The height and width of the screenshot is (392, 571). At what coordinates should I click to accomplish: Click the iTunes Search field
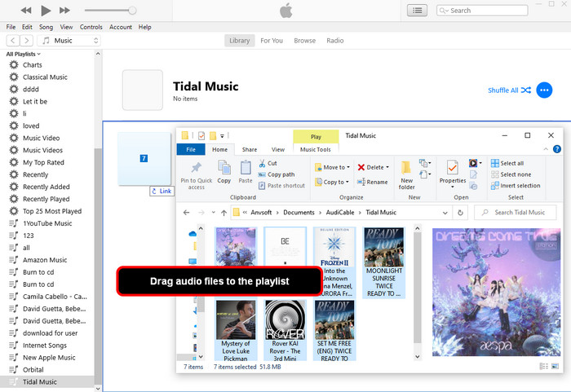pos(482,11)
